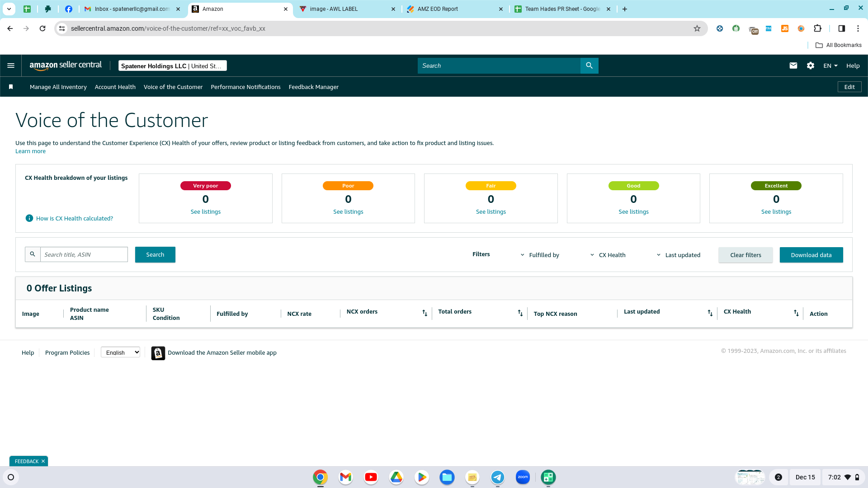Viewport: 868px width, 488px height.
Task: Click the Amazon Seller mobile app icon
Action: coord(158,353)
